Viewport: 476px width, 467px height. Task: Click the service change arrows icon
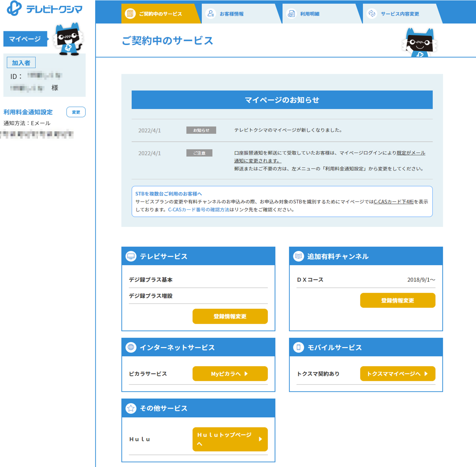372,14
